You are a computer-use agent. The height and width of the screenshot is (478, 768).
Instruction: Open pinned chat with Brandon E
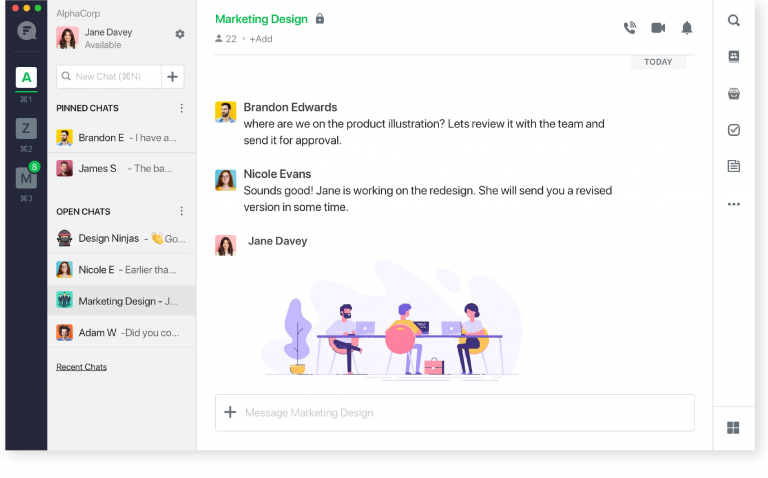(x=121, y=138)
